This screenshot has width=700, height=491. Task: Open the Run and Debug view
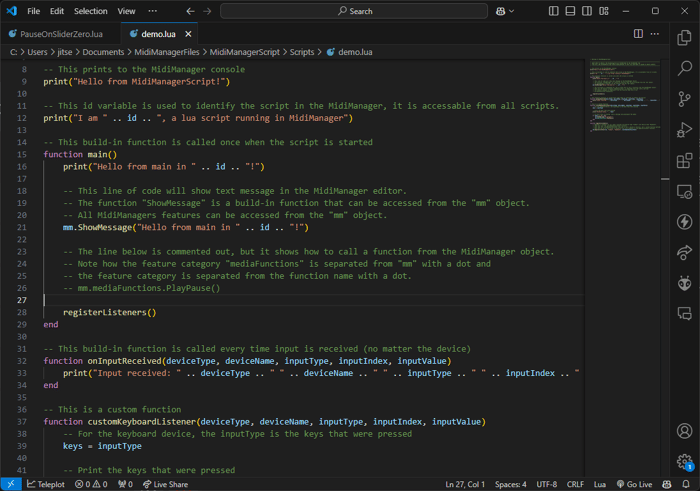[684, 130]
